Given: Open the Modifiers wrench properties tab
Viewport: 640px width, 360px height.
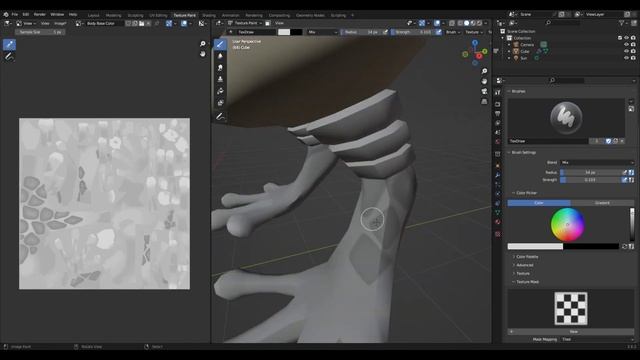Looking at the screenshot, I should coord(498,175).
